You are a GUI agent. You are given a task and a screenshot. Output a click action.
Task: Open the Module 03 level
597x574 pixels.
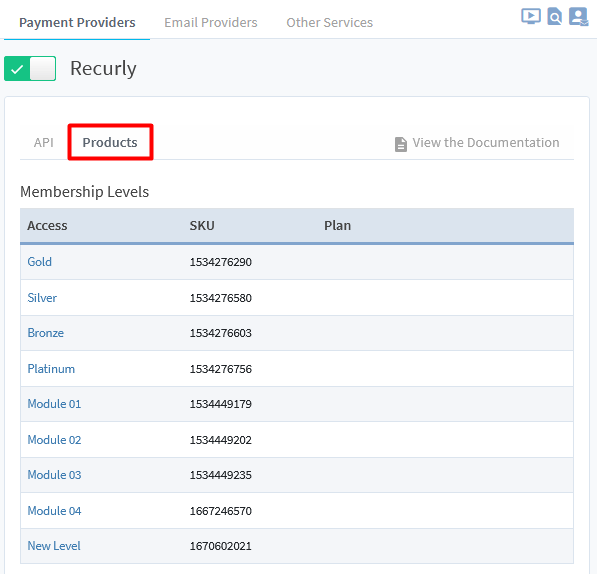point(54,475)
